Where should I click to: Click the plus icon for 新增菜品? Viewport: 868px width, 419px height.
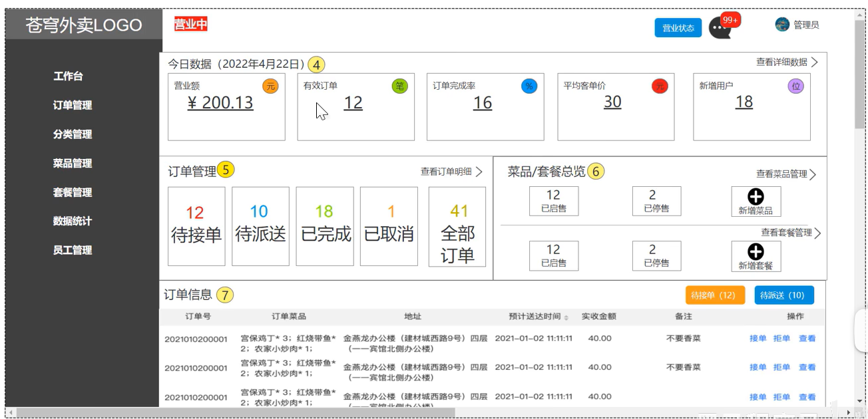click(x=756, y=197)
